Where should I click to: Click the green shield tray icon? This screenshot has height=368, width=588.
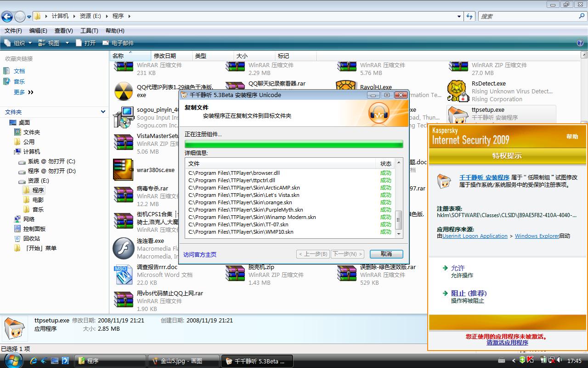[523, 361]
